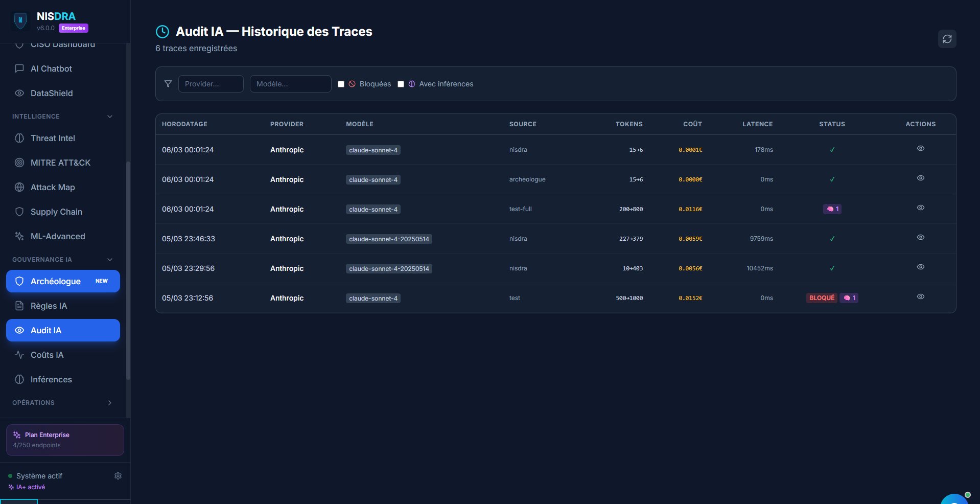The width and height of the screenshot is (980, 504).
Task: View trace details for test-full row
Action: click(x=921, y=208)
